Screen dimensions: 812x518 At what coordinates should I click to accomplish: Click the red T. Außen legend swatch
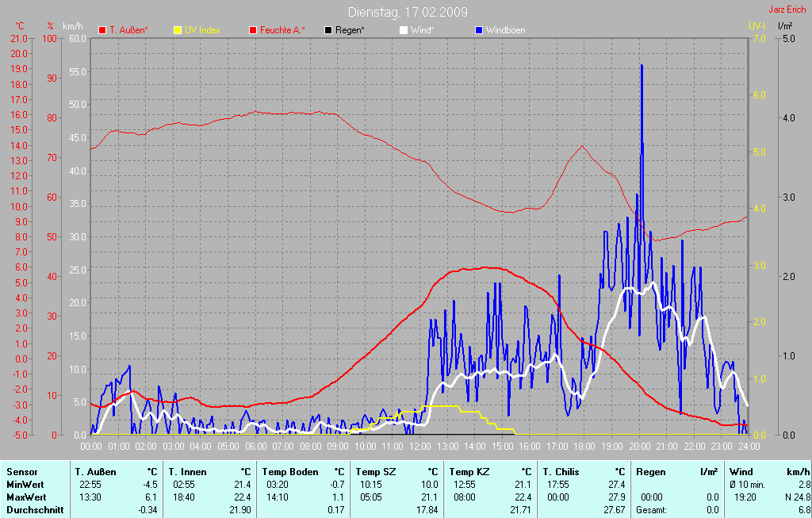[x=102, y=30]
